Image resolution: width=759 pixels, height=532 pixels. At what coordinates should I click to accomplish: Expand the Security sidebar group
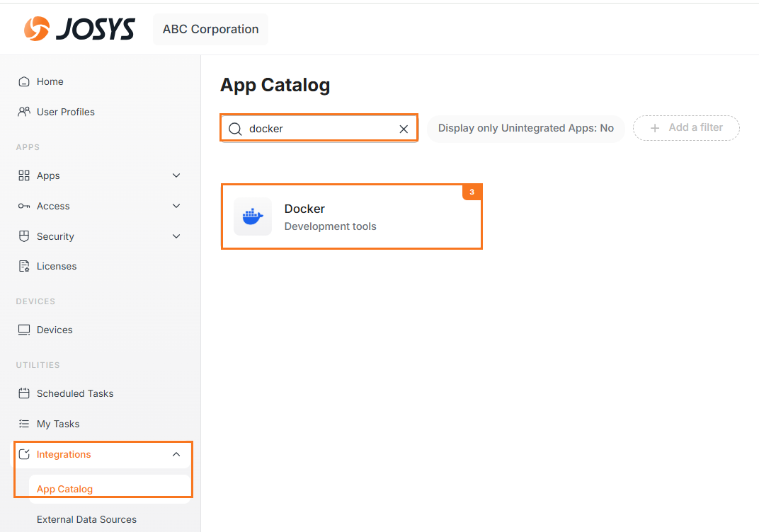click(x=176, y=236)
